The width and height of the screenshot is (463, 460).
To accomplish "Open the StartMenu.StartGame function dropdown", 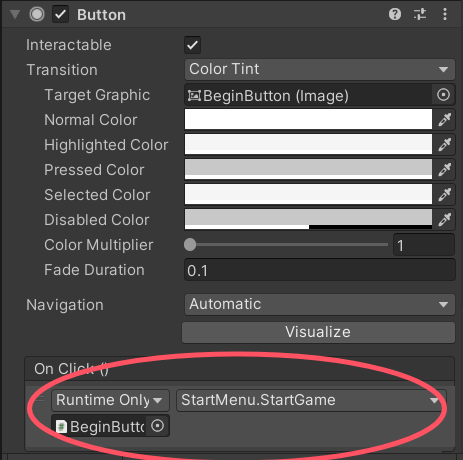I will pyautogui.click(x=311, y=400).
